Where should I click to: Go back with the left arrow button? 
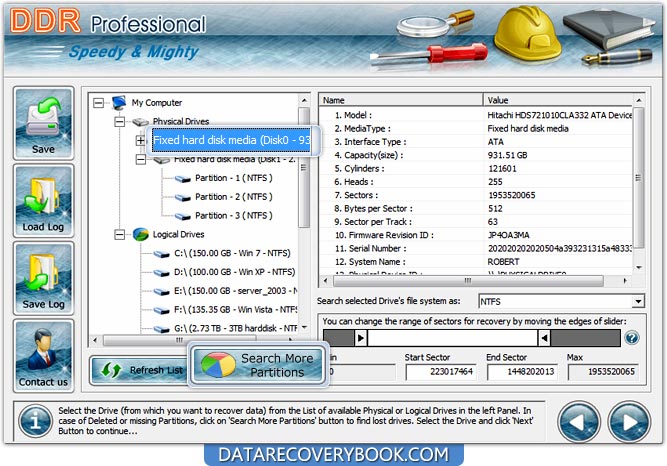(x=579, y=422)
